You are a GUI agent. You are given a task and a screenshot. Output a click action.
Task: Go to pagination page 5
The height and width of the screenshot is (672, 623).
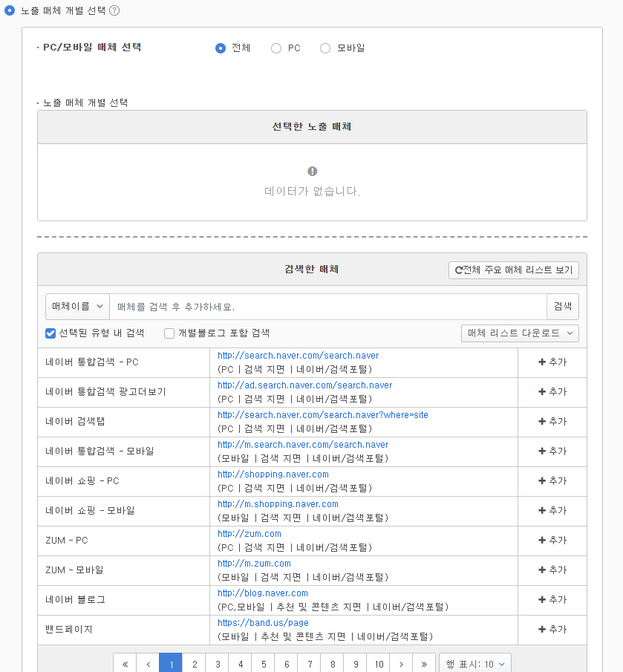click(x=264, y=664)
